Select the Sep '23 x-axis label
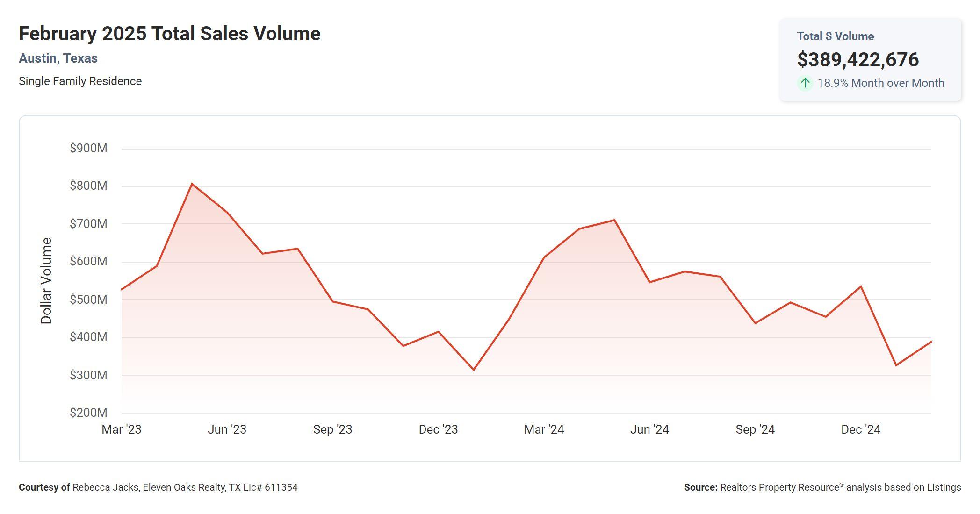This screenshot has width=980, height=514. point(332,429)
